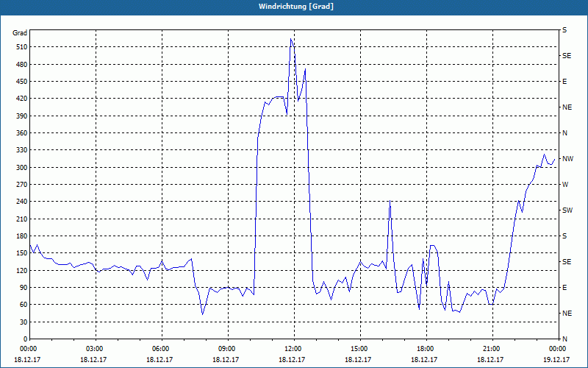The width and height of the screenshot is (588, 368).
Task: Click the Windrichtung [Grad] chart title
Action: 296,7
